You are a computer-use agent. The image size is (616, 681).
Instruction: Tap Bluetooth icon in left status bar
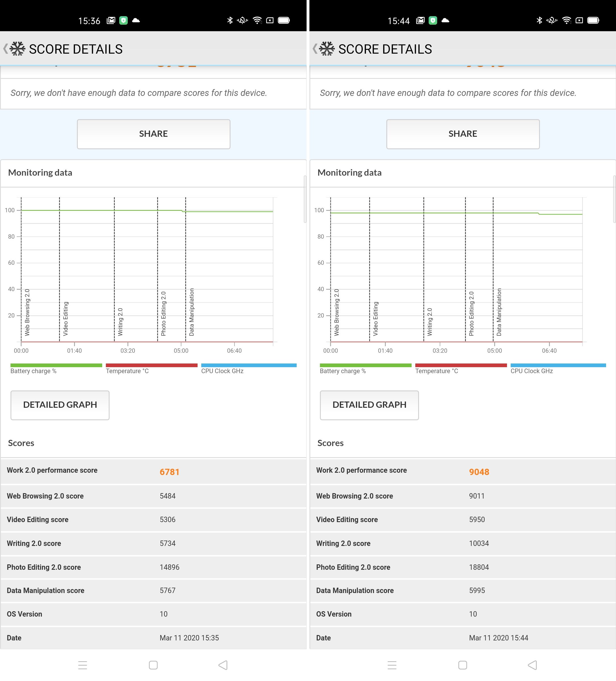coord(230,20)
